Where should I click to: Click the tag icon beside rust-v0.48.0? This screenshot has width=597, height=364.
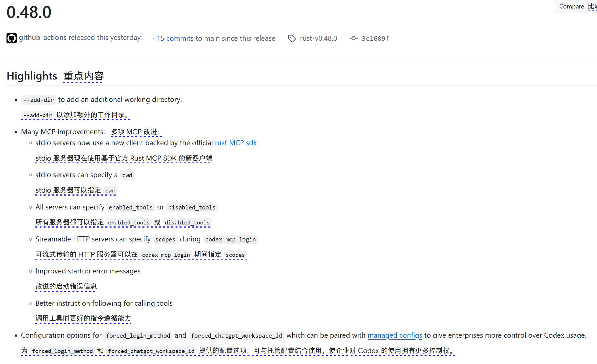292,38
